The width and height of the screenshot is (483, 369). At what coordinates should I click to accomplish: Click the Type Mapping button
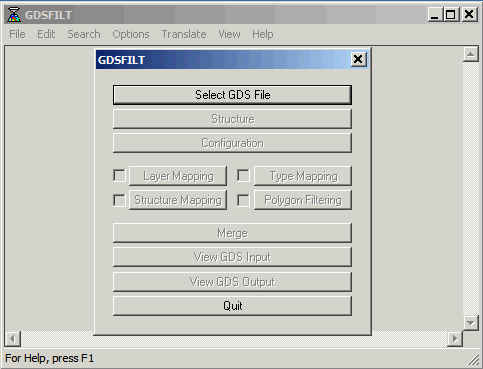coord(303,176)
